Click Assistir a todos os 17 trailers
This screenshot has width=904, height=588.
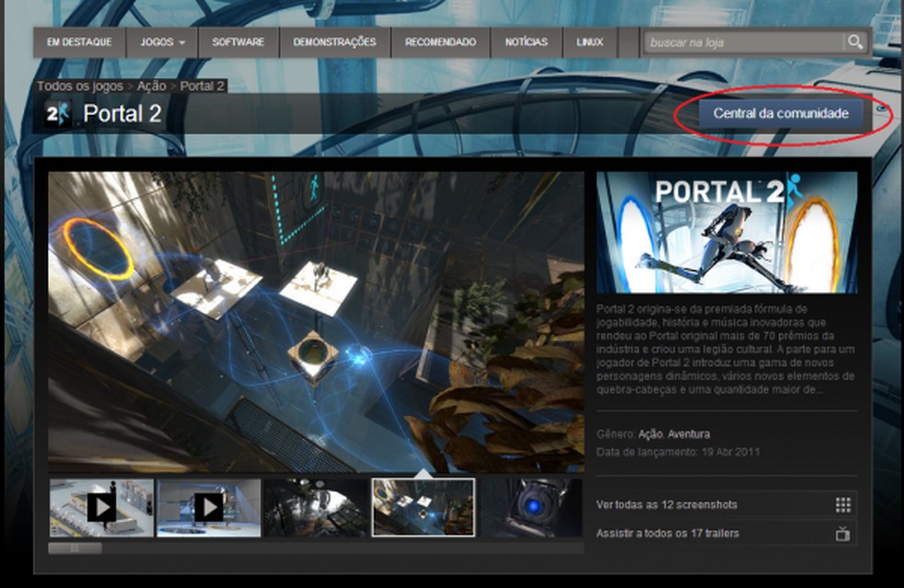coord(670,536)
